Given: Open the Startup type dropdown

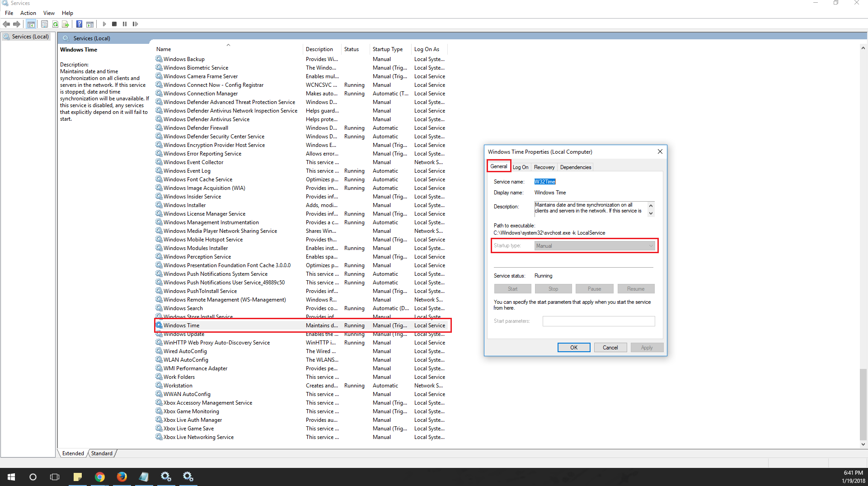Looking at the screenshot, I should (595, 246).
